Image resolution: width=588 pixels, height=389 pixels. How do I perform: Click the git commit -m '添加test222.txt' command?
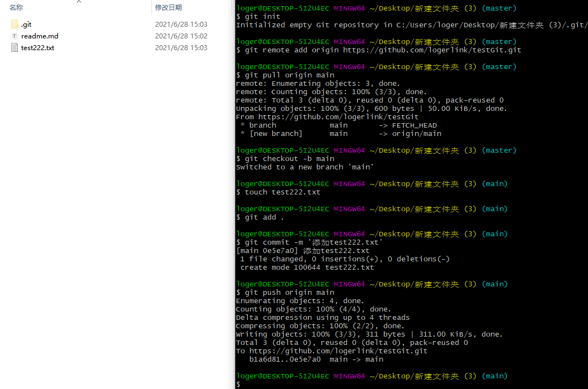point(310,242)
